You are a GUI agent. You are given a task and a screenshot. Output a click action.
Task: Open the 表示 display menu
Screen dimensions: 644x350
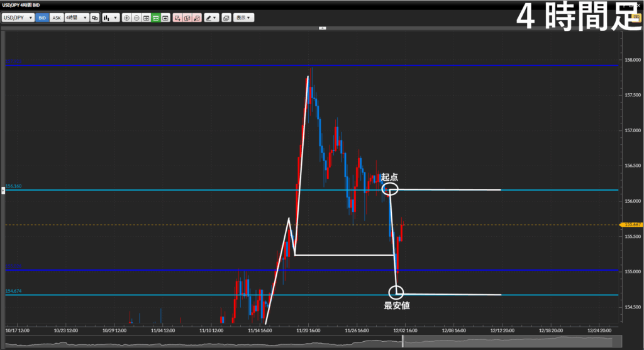[x=243, y=18]
